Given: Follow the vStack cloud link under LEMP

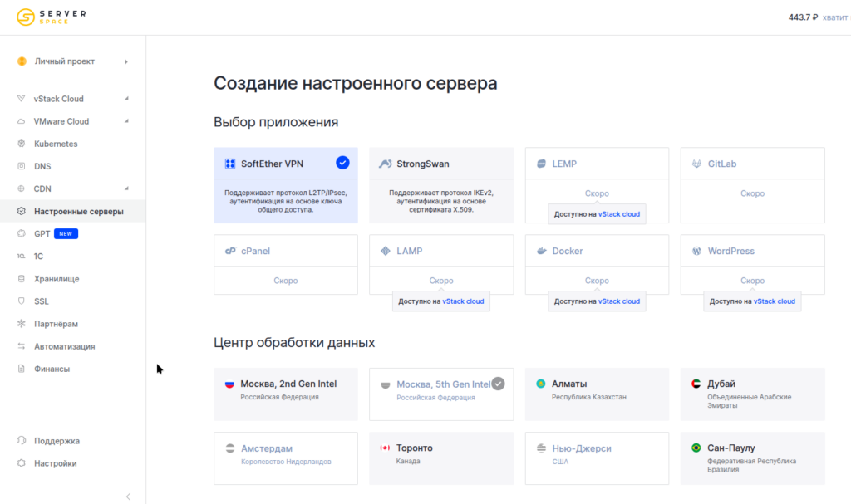Looking at the screenshot, I should [619, 214].
